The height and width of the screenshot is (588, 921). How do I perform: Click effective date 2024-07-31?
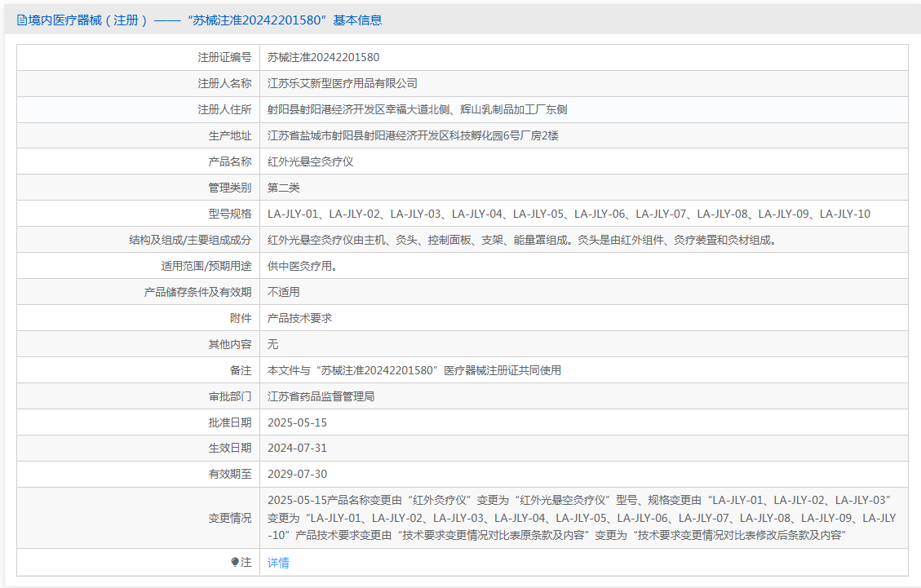coord(297,449)
